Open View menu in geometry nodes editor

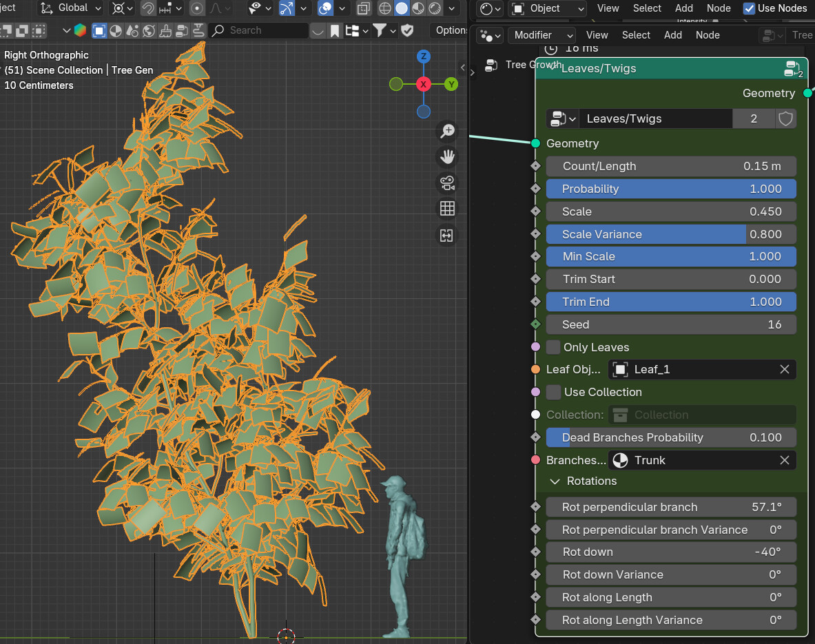pyautogui.click(x=597, y=35)
